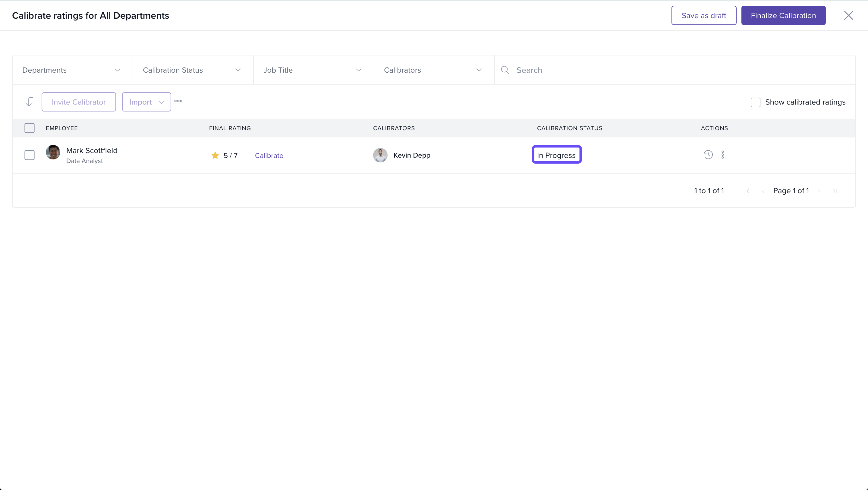Screen dimensions: 868x490
Task: Open the Calibration Status filter dropdown
Action: 193,70
